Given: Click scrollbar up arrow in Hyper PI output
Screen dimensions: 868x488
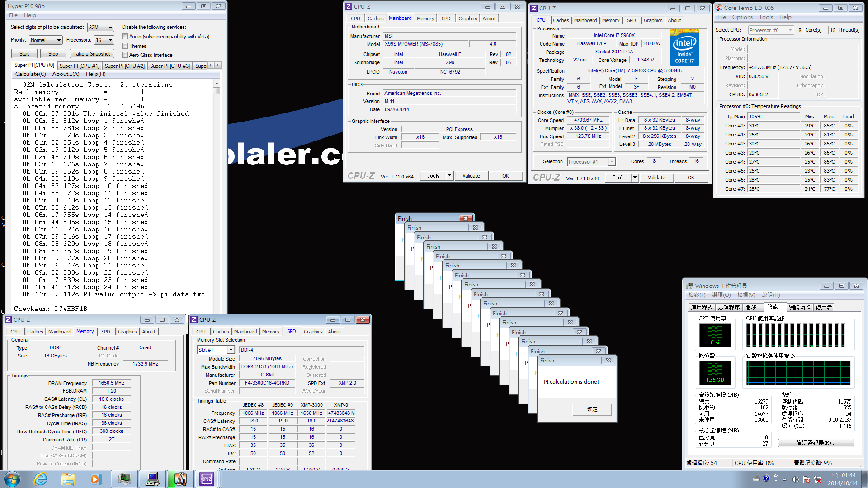Looking at the screenshot, I should 217,83.
